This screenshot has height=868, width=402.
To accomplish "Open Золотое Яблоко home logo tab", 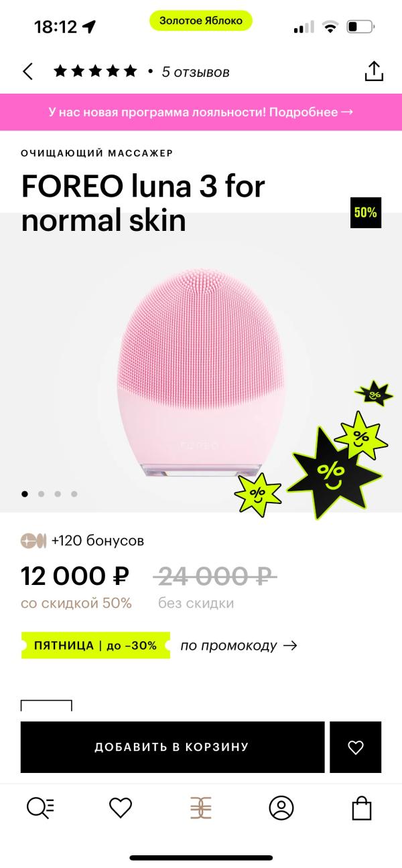I will click(x=201, y=808).
